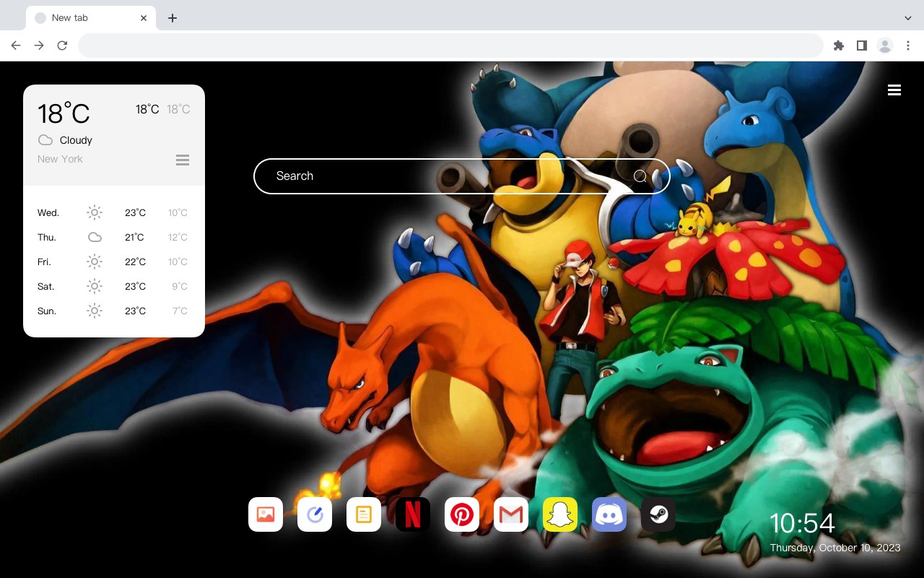Launch the Pinterest shortcut
The height and width of the screenshot is (578, 924).
pos(462,514)
